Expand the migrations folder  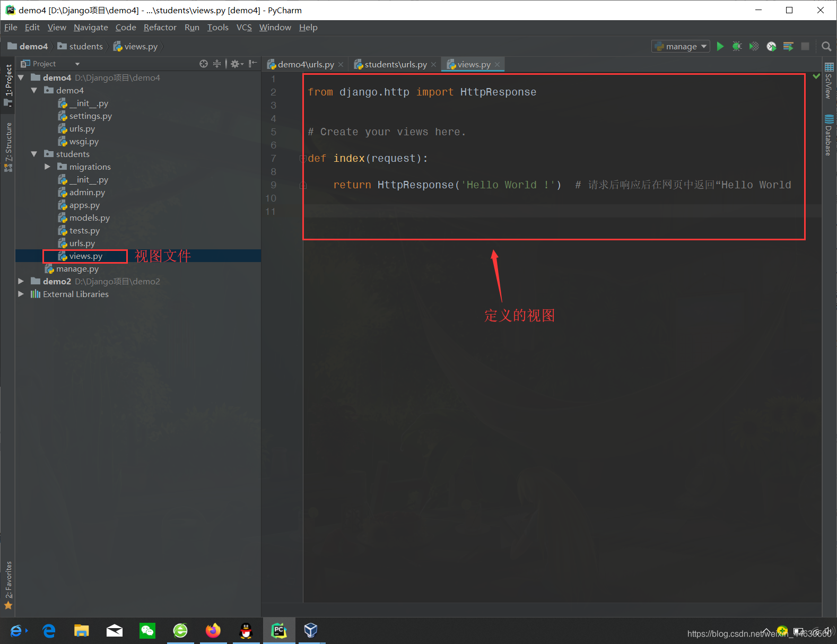[x=47, y=167]
